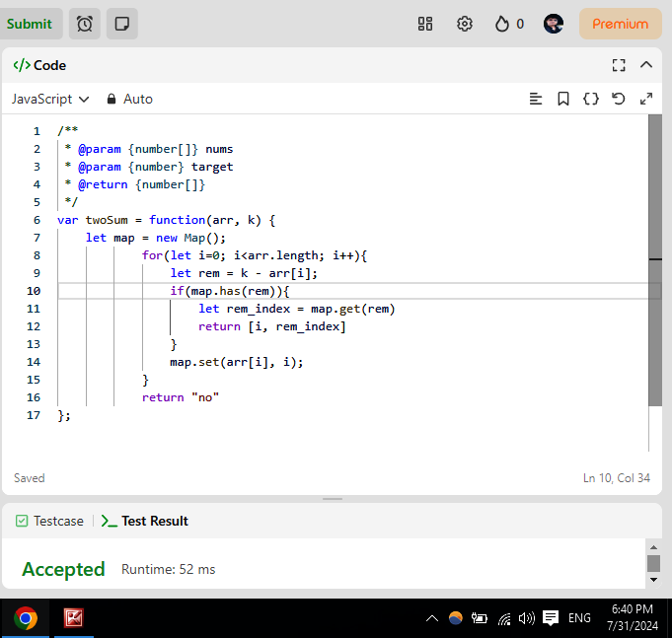Click the curly braces icon
The height and width of the screenshot is (638, 672).
591,99
